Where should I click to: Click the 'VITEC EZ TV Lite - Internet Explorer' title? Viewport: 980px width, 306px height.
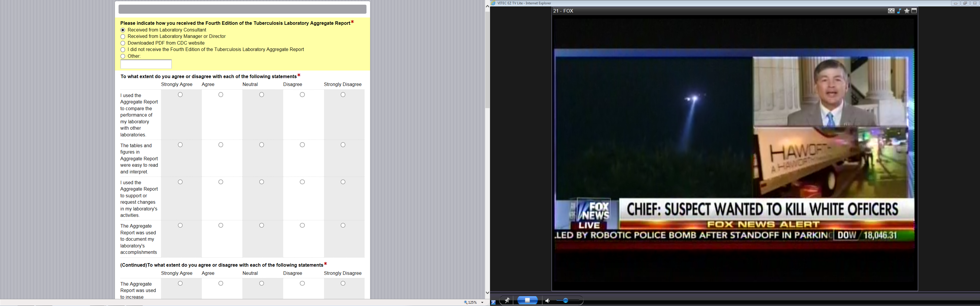524,3
